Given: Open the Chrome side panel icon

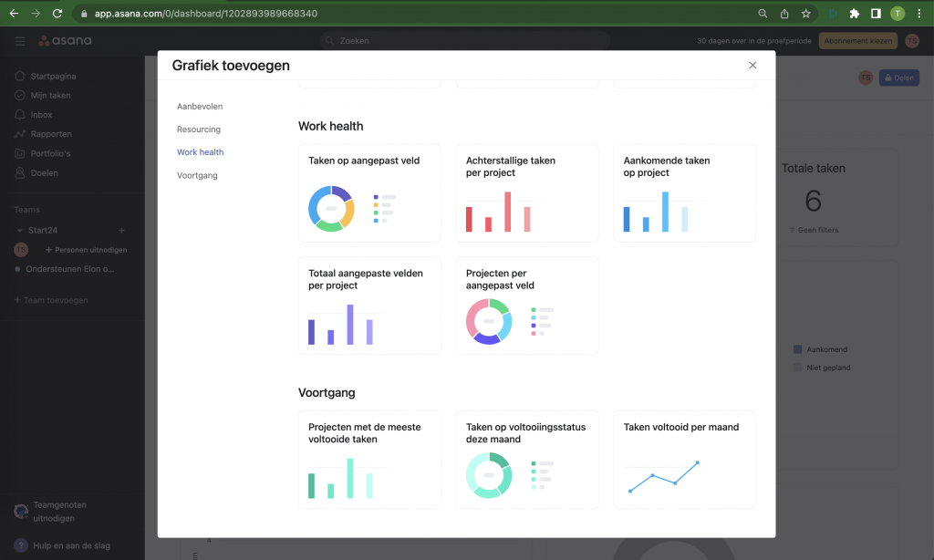Looking at the screenshot, I should (x=876, y=14).
